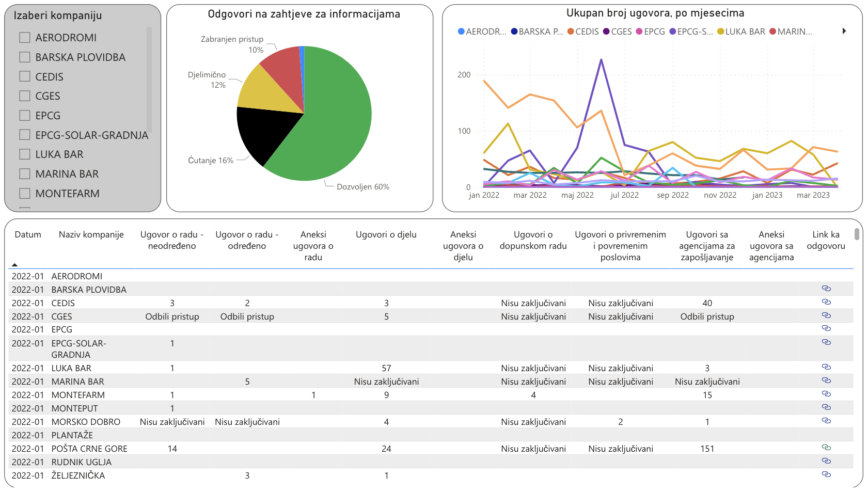868x491 pixels.
Task: Tick the EPCG-SOLAR-GRADNJA checkbox
Action: [x=25, y=135]
